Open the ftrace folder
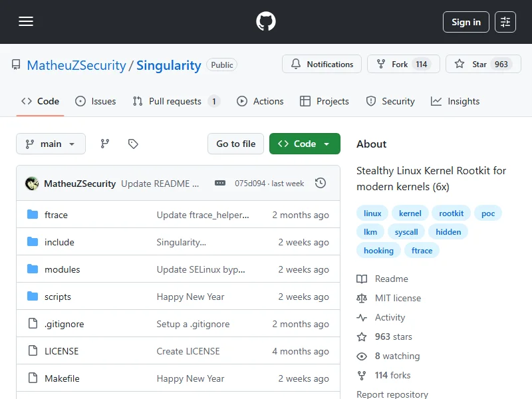532x399 pixels. (56, 215)
